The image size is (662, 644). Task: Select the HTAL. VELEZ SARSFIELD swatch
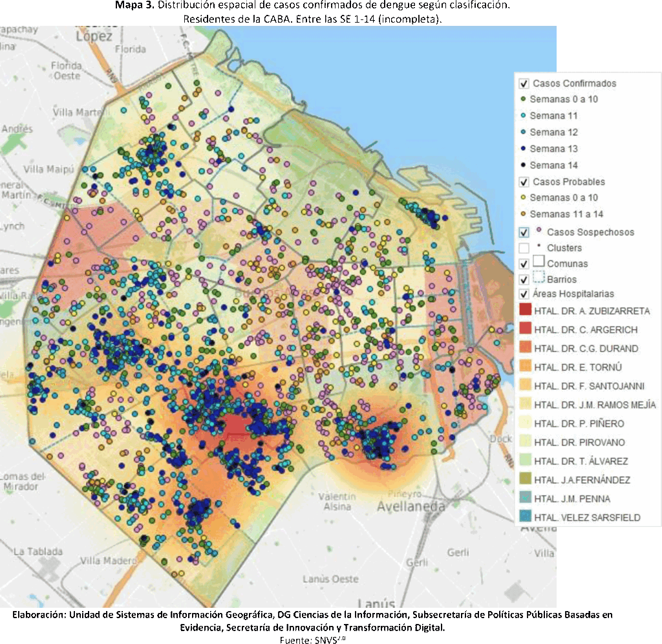(525, 515)
